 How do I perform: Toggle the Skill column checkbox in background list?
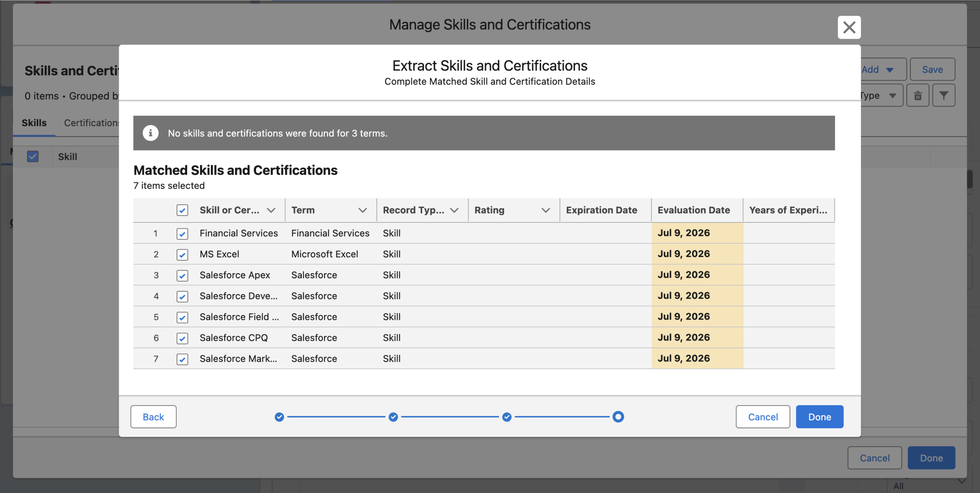coord(33,156)
